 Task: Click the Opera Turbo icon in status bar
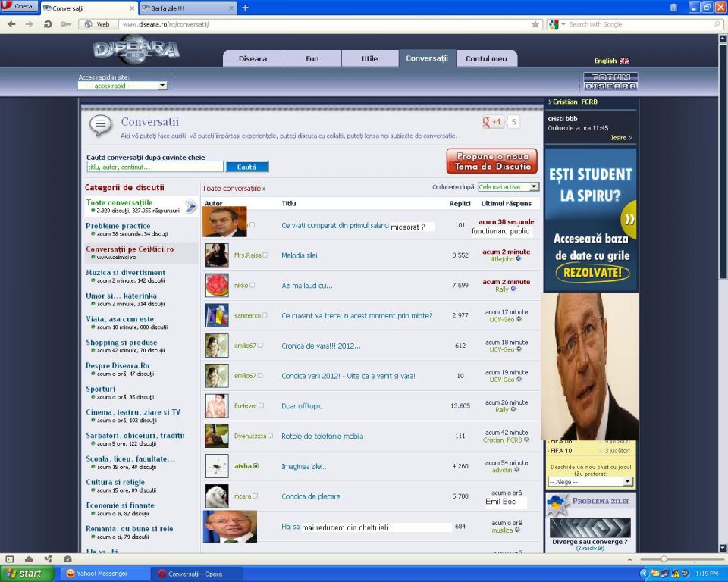pyautogui.click(x=67, y=559)
